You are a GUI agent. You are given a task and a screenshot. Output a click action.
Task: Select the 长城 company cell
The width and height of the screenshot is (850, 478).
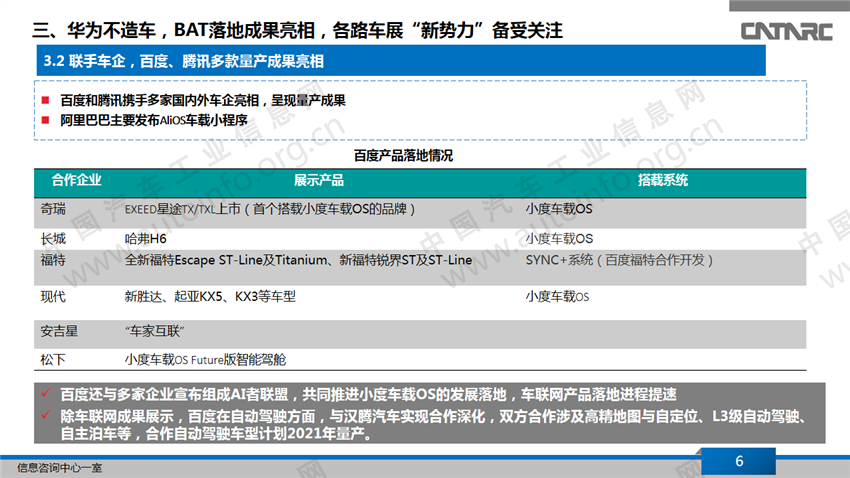pyautogui.click(x=53, y=238)
